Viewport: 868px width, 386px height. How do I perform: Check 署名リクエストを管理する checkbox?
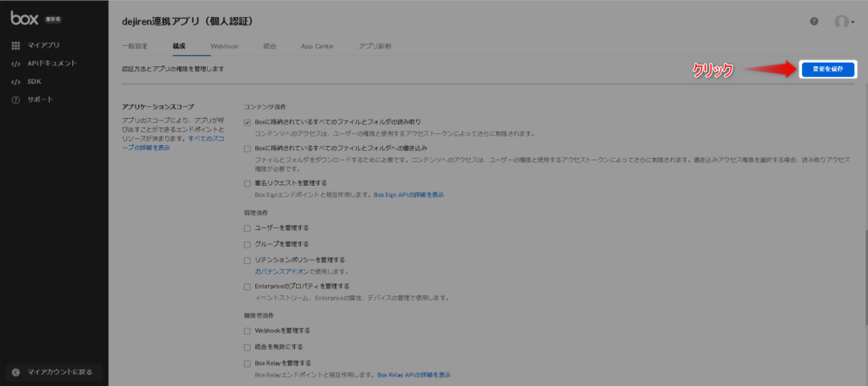[x=248, y=183]
